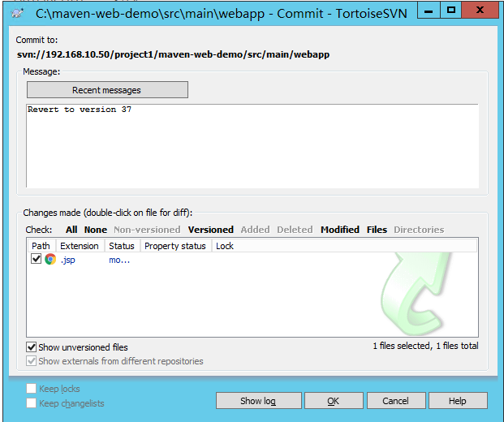
Task: Click the Cancel button
Action: 396,400
